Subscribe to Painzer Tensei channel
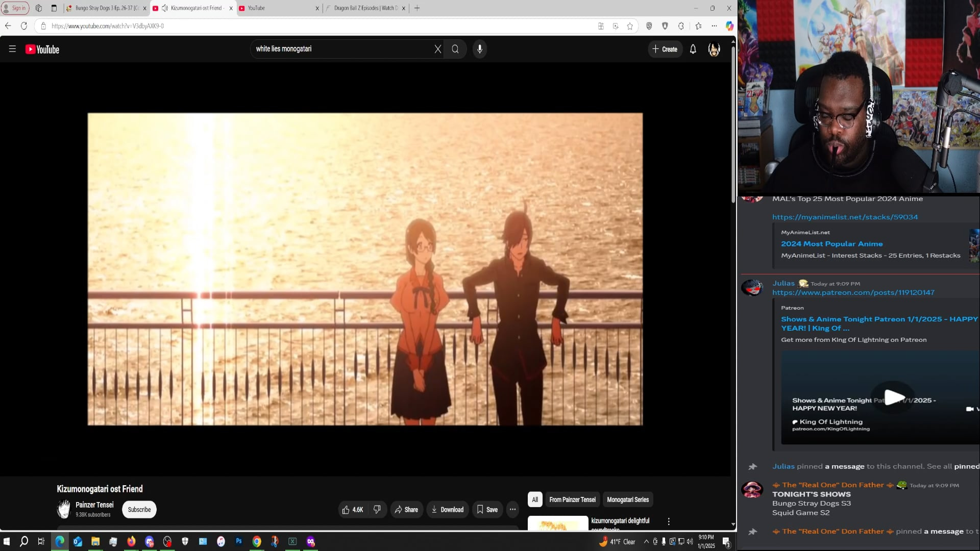The image size is (980, 551). (x=139, y=510)
